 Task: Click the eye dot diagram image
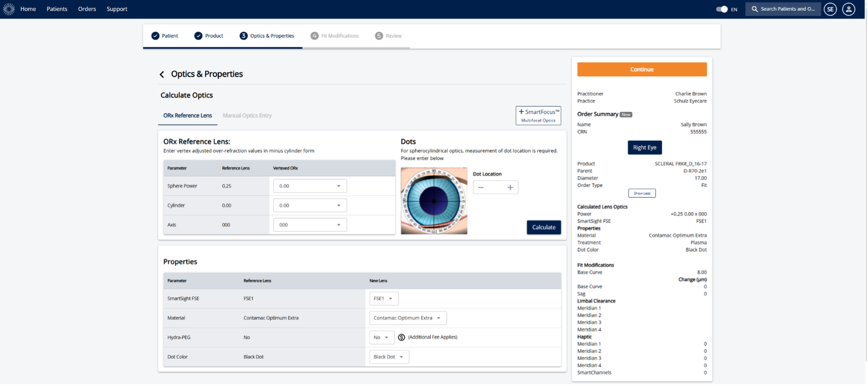[434, 201]
